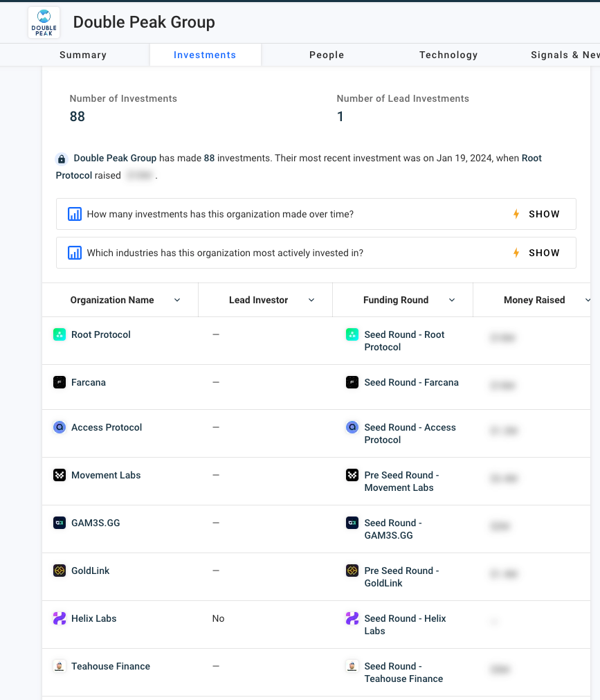This screenshot has width=600, height=700.
Task: Open Pre Seed Round - GoldLink link
Action: tap(401, 577)
